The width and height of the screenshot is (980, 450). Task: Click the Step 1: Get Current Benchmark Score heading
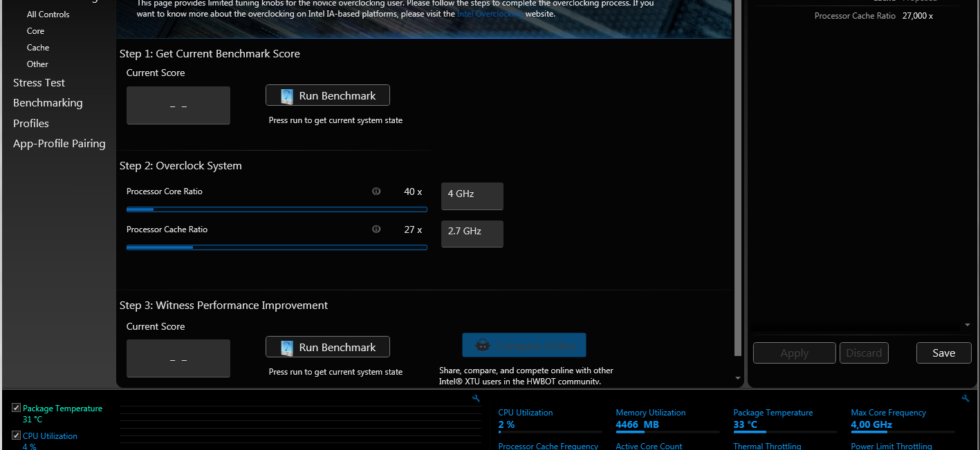[209, 54]
